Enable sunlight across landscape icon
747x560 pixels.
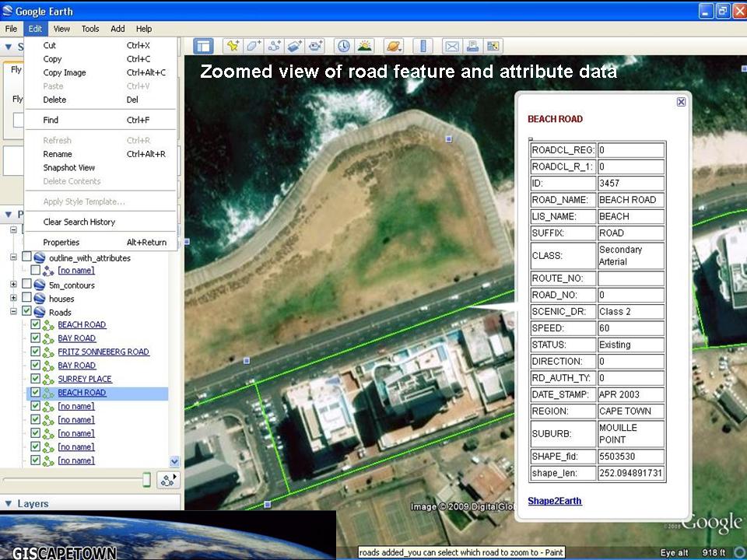(x=363, y=47)
